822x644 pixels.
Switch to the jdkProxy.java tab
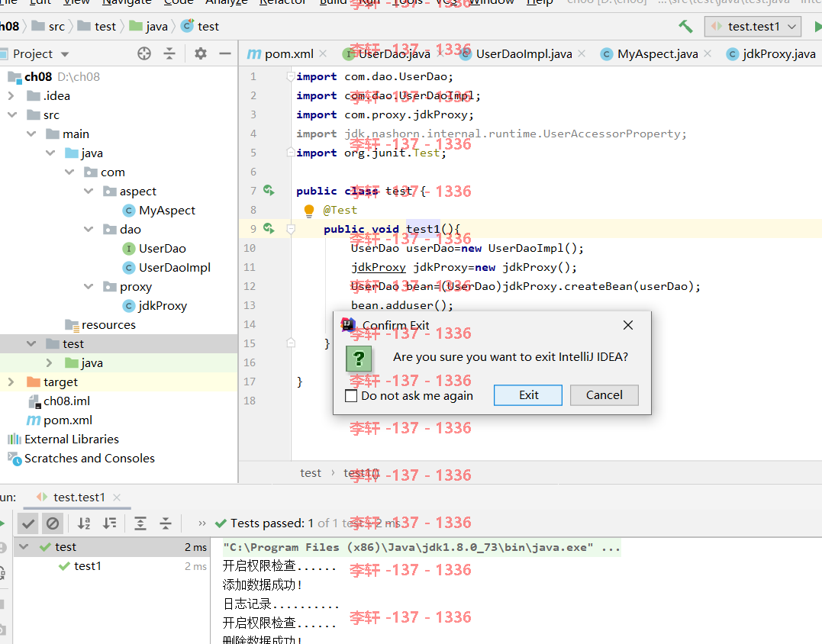pyautogui.click(x=771, y=53)
